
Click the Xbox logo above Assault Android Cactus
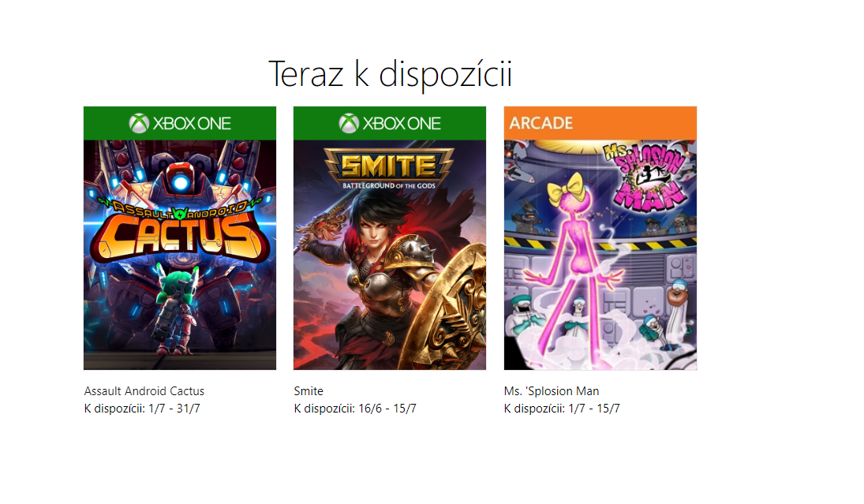tap(139, 123)
